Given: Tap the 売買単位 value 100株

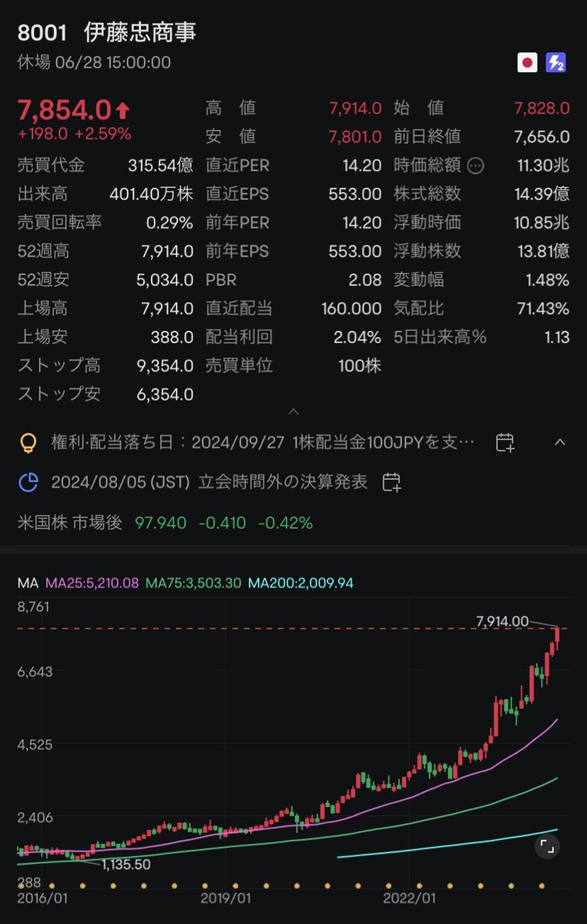Looking at the screenshot, I should (360, 366).
